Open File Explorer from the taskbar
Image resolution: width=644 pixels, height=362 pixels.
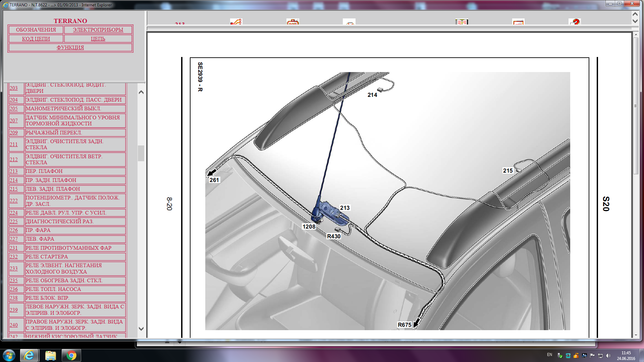[50, 355]
